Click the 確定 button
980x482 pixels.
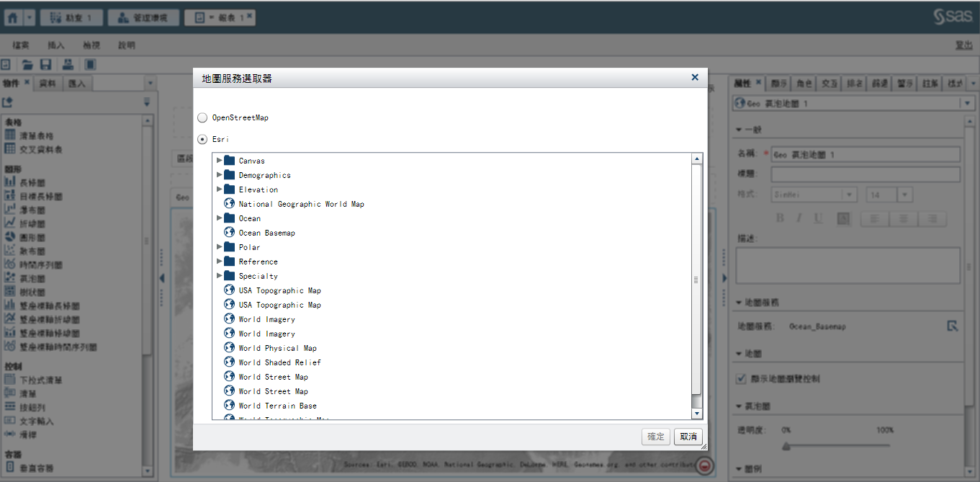pyautogui.click(x=656, y=437)
